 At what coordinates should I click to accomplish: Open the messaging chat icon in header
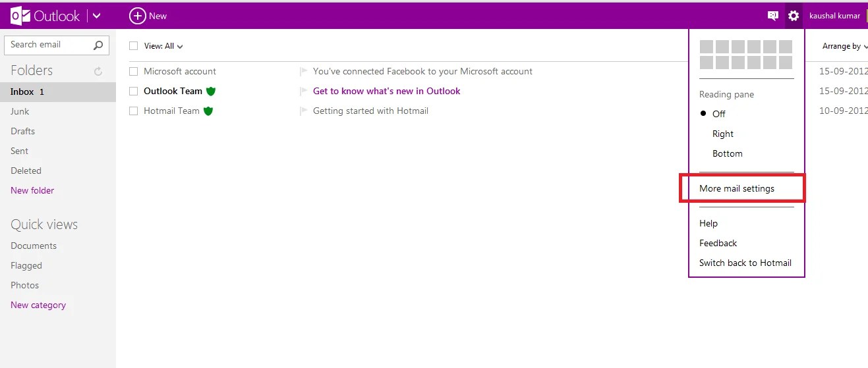(773, 16)
